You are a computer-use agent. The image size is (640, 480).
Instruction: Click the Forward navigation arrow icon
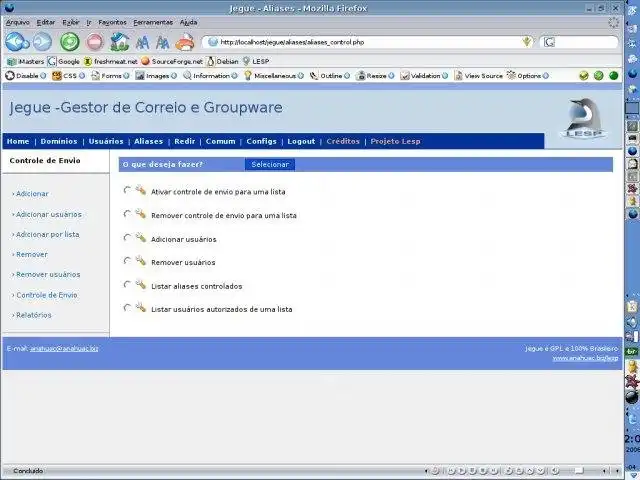point(42,42)
